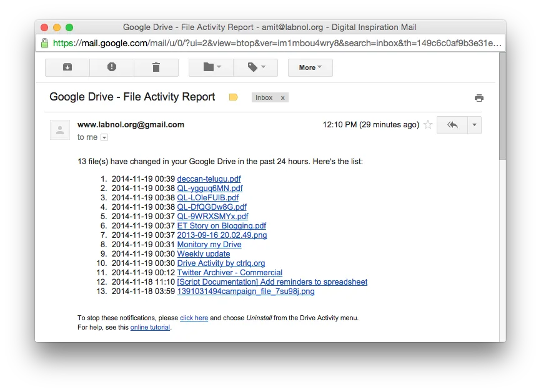Delete the email with the trash icon

tap(156, 67)
